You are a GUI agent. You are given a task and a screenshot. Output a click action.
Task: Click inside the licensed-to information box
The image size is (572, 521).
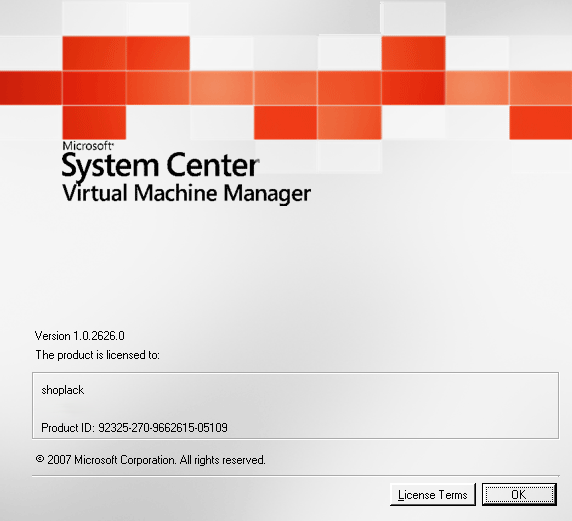click(x=295, y=405)
